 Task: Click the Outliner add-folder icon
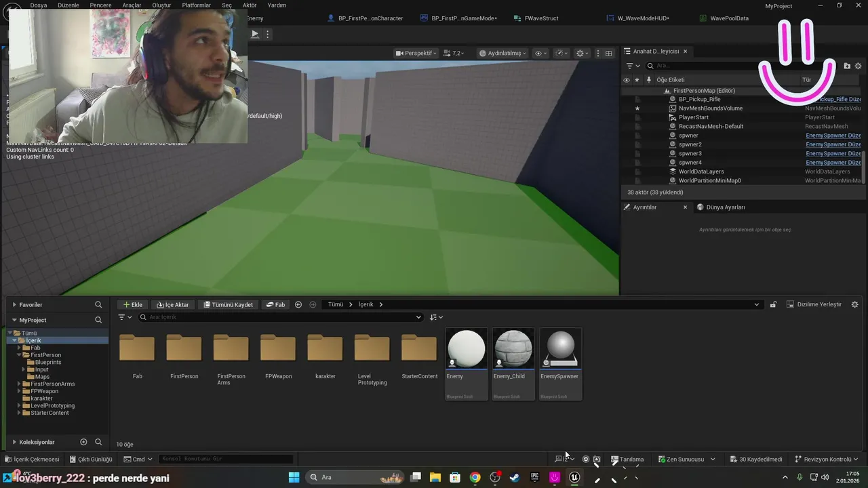click(x=847, y=66)
